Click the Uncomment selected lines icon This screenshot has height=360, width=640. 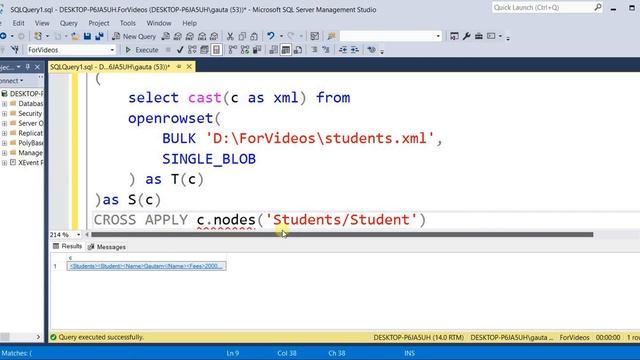[326, 50]
